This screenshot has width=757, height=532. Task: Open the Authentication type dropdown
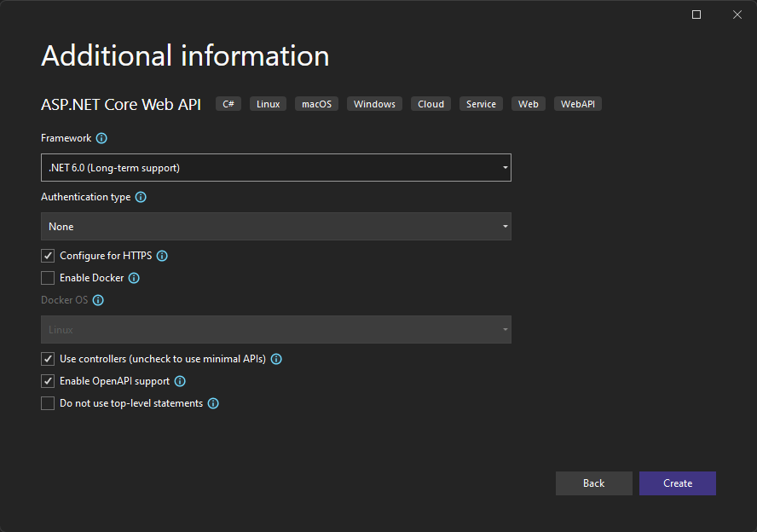(x=276, y=227)
